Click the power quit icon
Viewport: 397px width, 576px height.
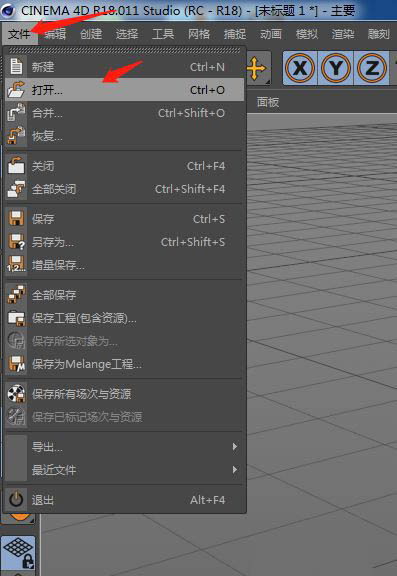tap(16, 500)
